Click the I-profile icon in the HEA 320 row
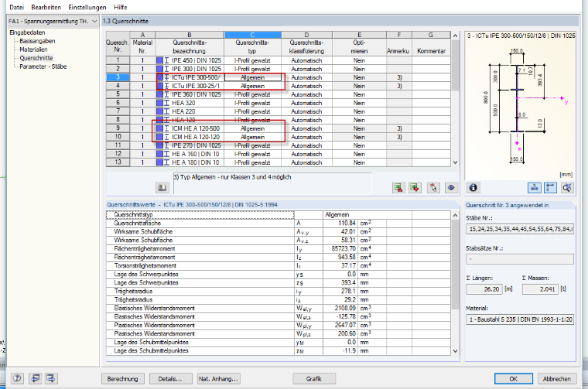588x389 pixels. pyautogui.click(x=166, y=103)
